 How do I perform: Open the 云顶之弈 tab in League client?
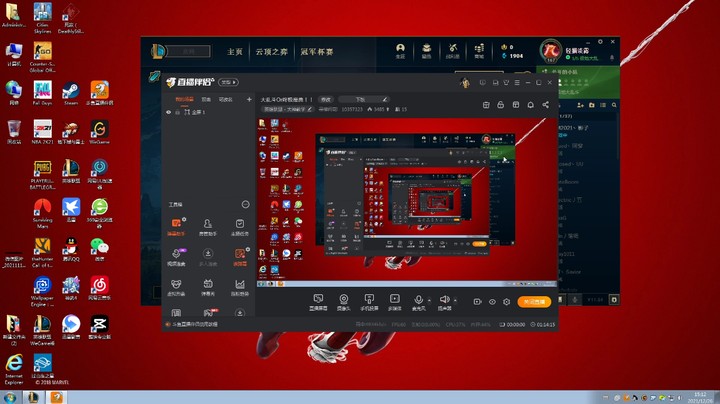[x=271, y=52]
